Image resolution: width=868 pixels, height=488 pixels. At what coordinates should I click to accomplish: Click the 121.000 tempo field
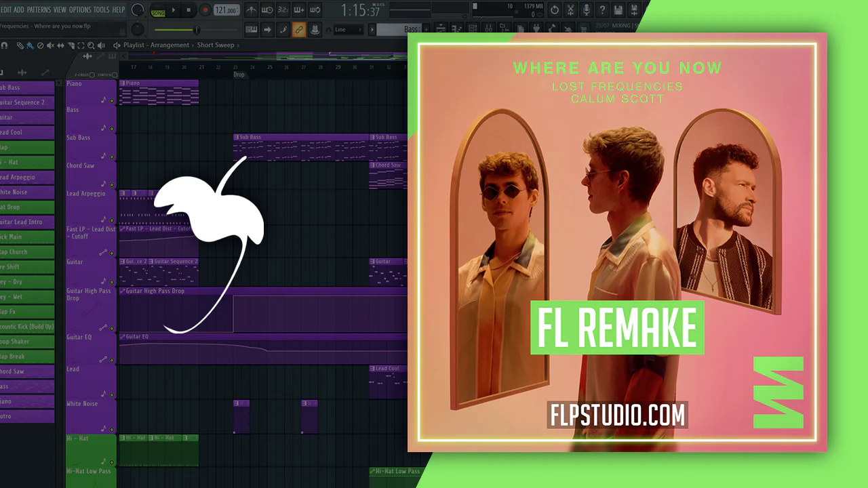click(x=226, y=10)
